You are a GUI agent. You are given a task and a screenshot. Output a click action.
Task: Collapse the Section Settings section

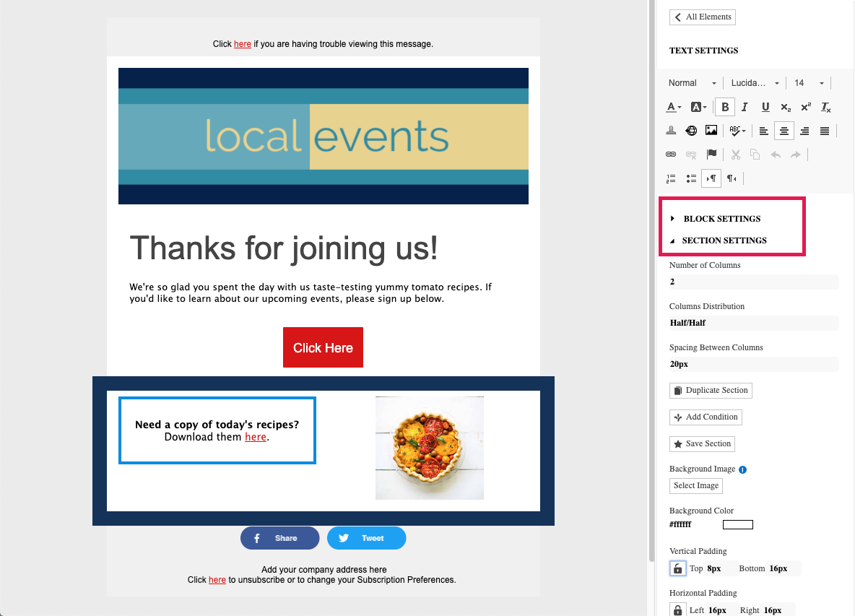[x=718, y=240]
